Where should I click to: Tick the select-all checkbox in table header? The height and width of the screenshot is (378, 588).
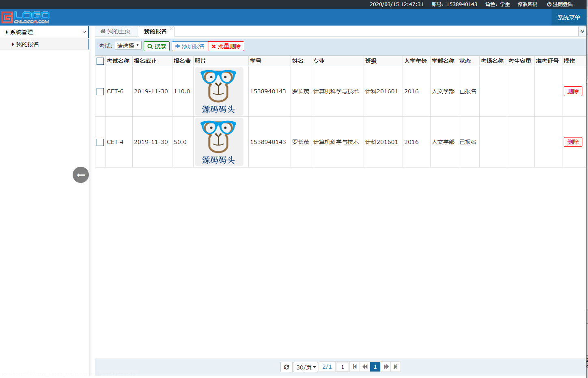pos(100,61)
